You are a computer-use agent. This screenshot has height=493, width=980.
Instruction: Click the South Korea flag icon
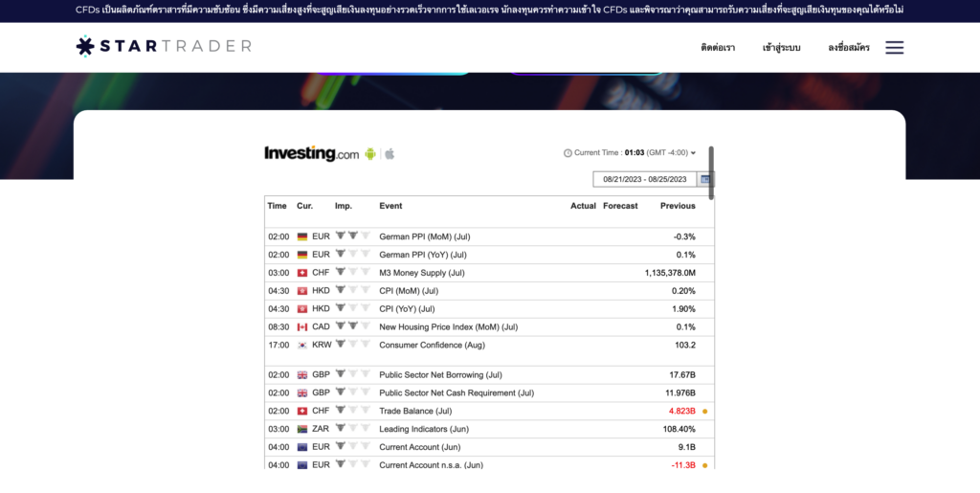tap(302, 346)
